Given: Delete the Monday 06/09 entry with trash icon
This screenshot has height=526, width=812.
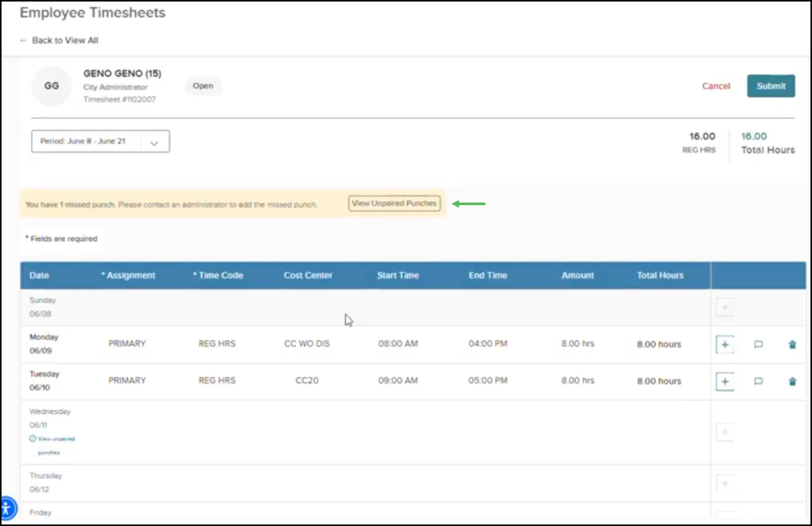Looking at the screenshot, I should 792,345.
